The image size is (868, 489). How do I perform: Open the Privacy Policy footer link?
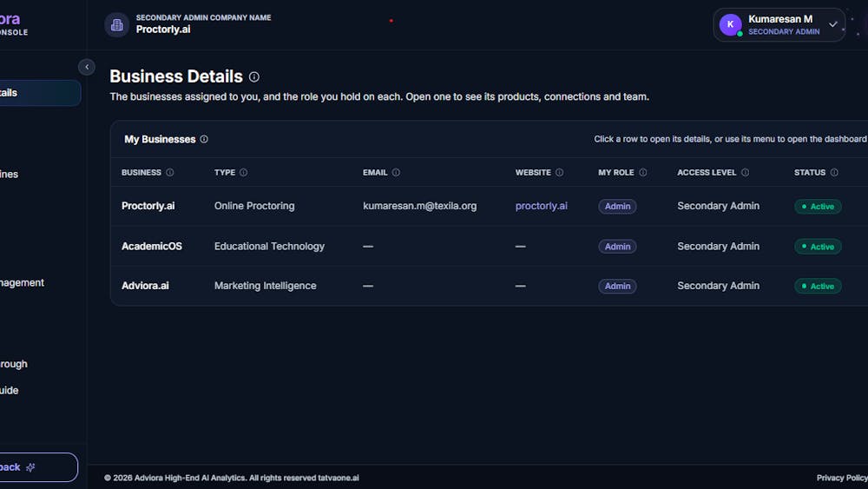(842, 478)
